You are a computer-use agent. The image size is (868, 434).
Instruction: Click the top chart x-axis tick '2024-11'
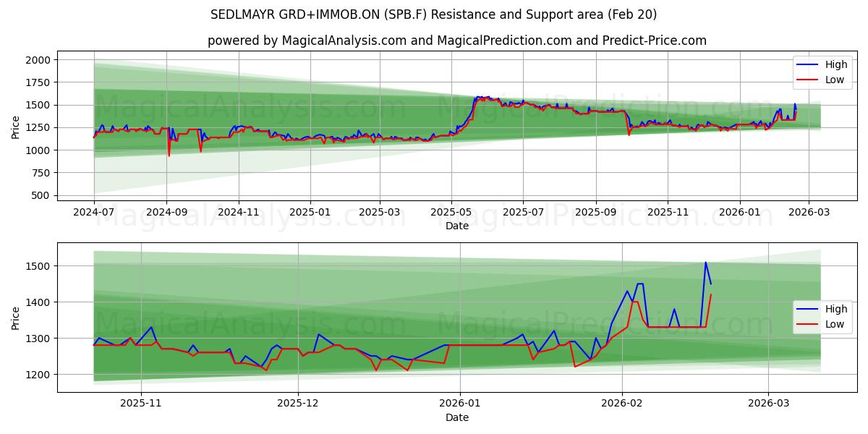coord(238,213)
